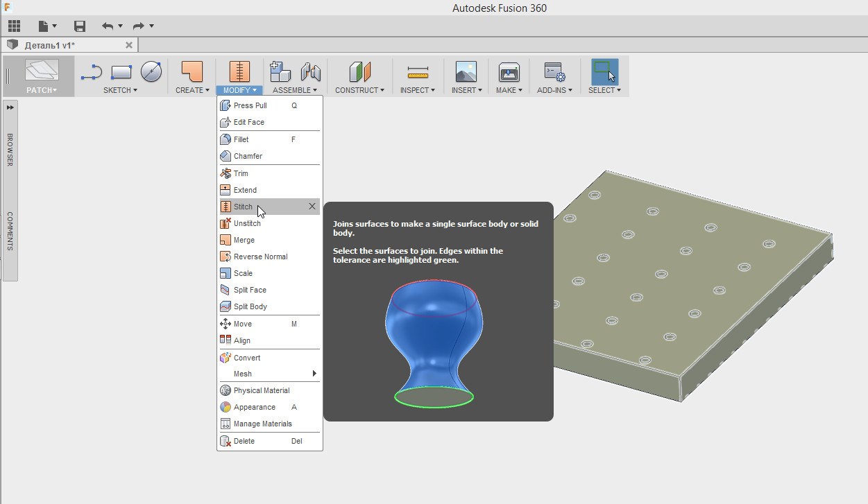The image size is (868, 504).
Task: Choose Edit Face menu item
Action: coord(269,122)
